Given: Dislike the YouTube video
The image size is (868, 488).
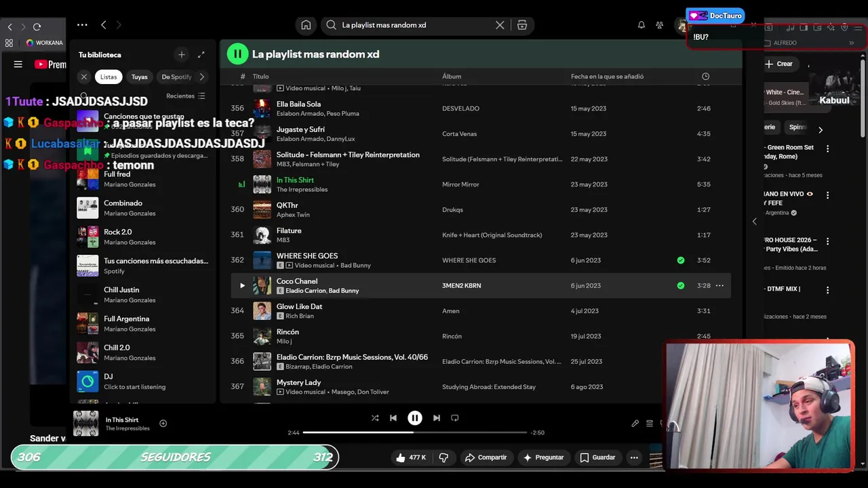Looking at the screenshot, I should pos(443,457).
